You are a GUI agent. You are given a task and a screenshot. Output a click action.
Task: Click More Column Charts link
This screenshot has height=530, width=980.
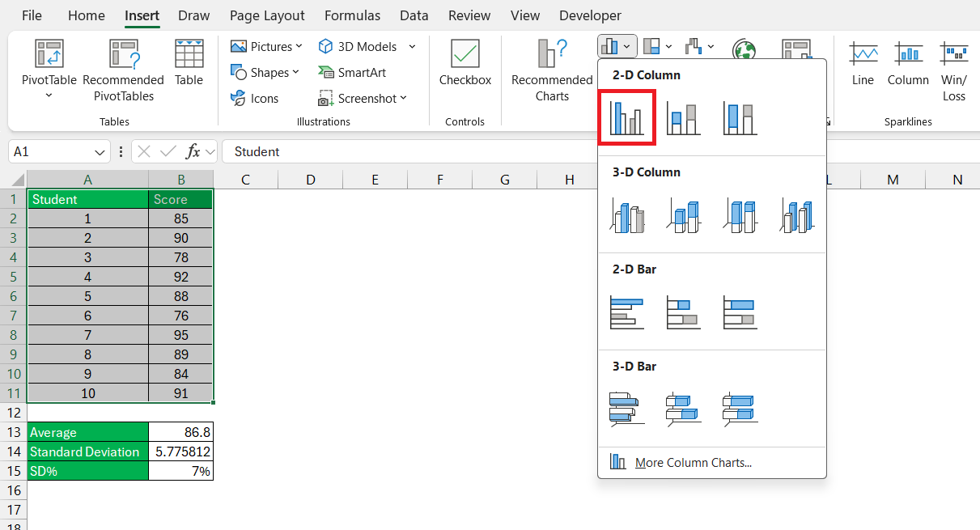[694, 463]
